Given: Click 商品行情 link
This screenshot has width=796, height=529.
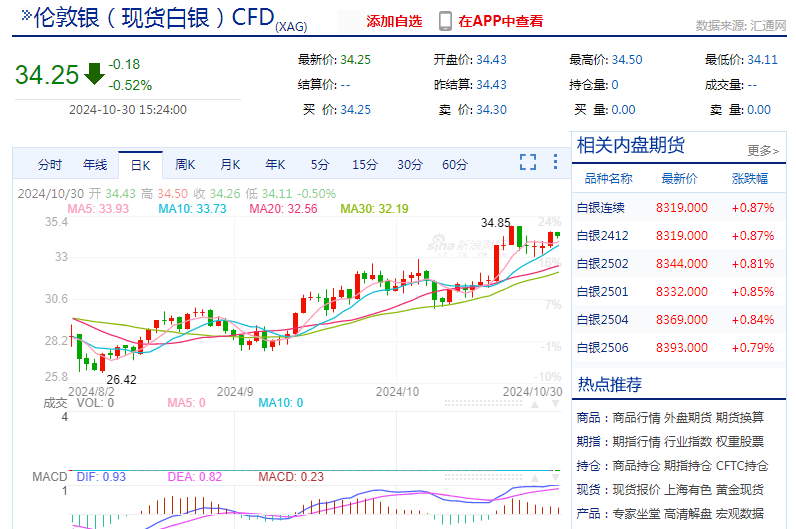Looking at the screenshot, I should click(x=636, y=417).
